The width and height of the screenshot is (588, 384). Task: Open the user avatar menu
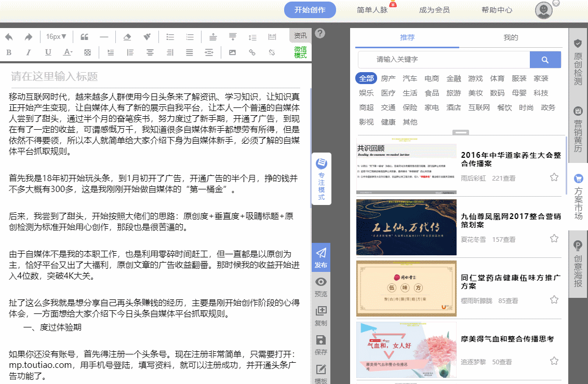coord(544,10)
